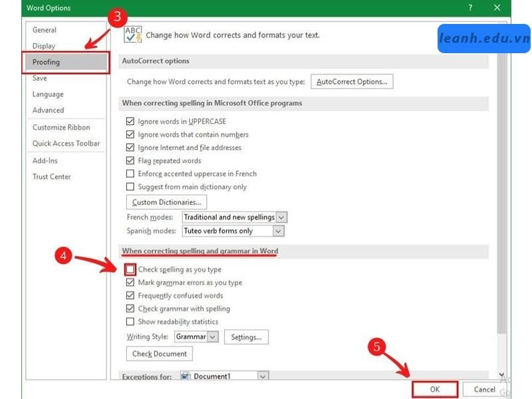The height and width of the screenshot is (399, 532).
Task: Enable Check spelling as you type
Action: pos(130,269)
